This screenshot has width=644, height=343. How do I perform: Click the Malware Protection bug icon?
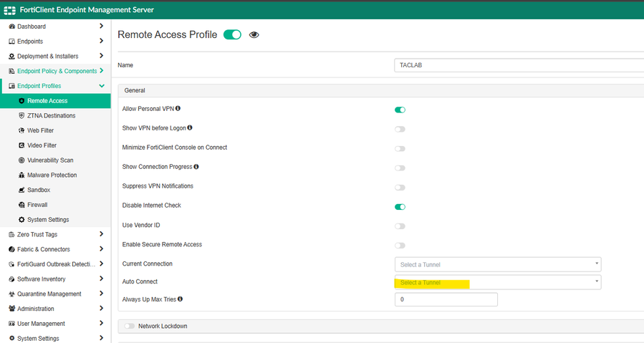[21, 175]
